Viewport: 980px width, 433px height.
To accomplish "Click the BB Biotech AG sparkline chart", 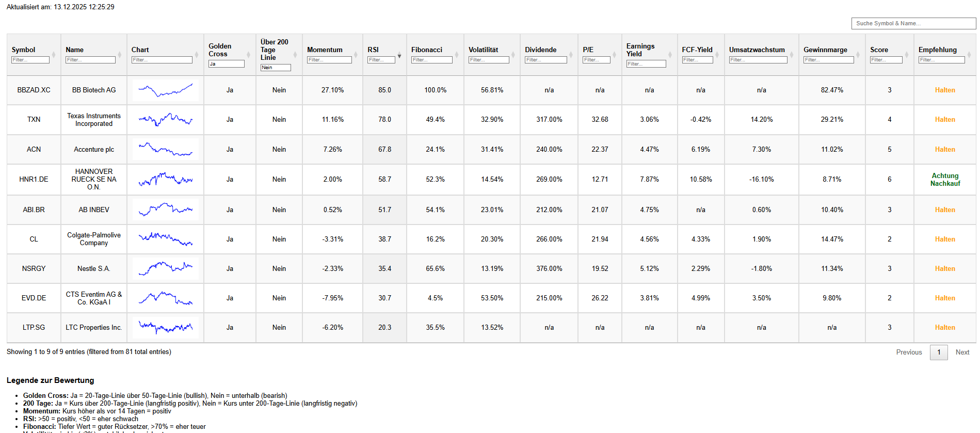I will click(x=166, y=90).
